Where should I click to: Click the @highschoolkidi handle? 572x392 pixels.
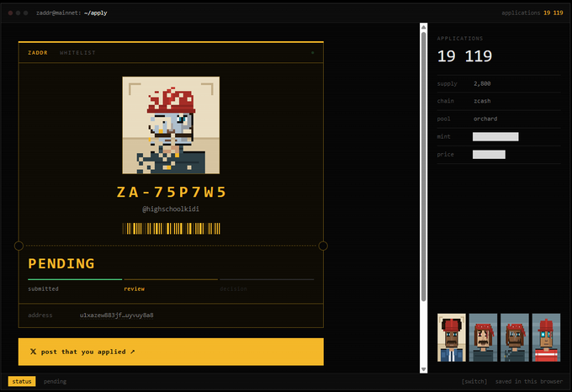[x=171, y=209]
